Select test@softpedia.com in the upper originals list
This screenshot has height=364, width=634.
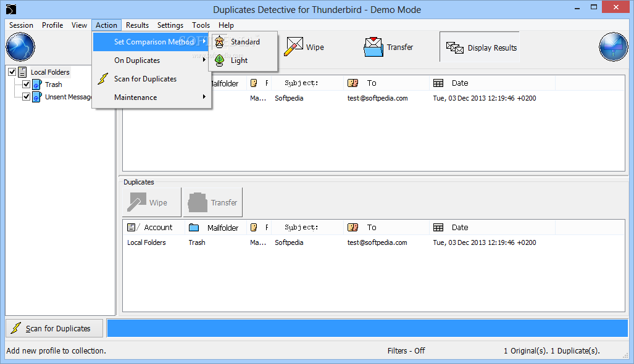coord(377,98)
